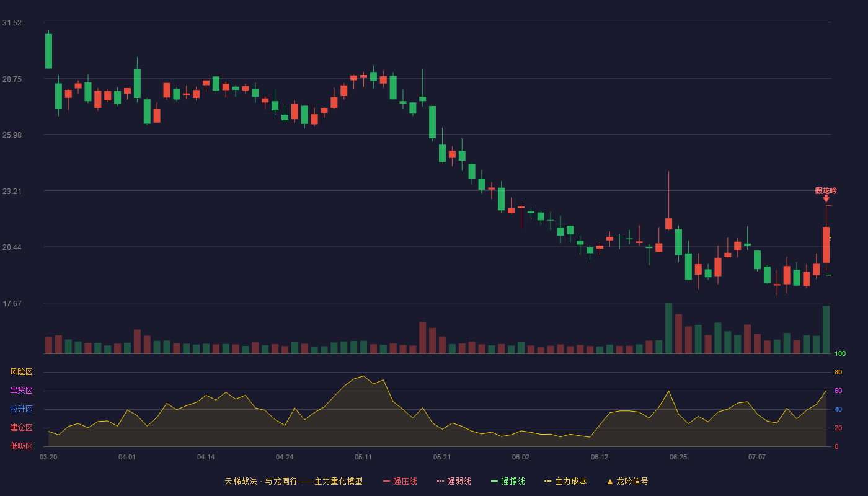Screen dimensions: 868x496
Task: Click the 假龙吟 signal marker label
Action: tap(826, 190)
